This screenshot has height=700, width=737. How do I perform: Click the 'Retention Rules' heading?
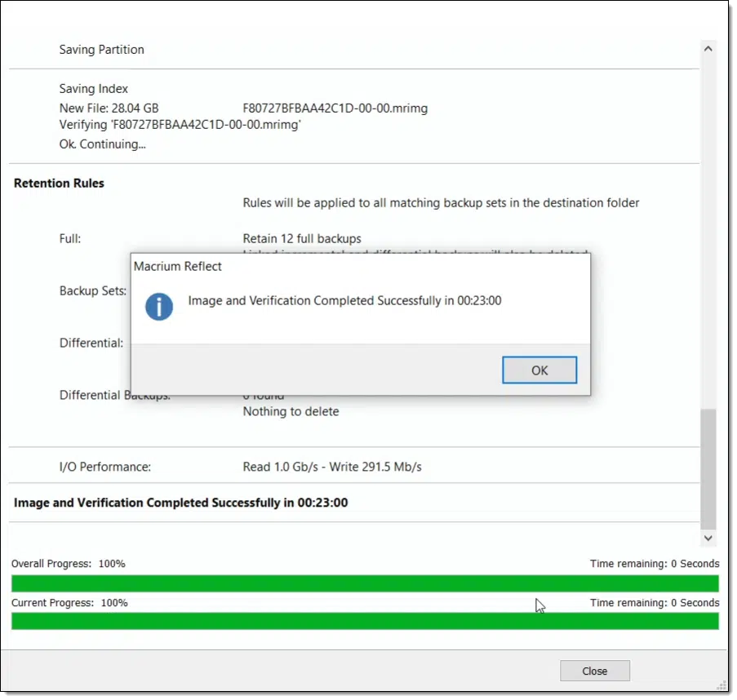coord(59,184)
